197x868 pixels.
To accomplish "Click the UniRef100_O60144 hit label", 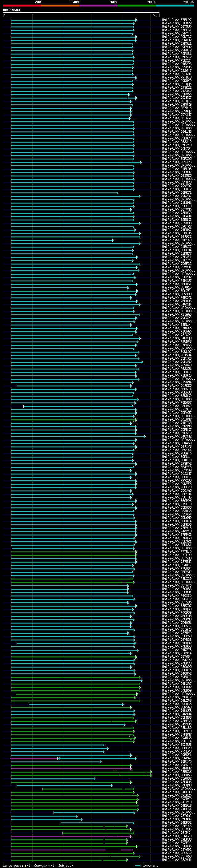I will 177,450.
